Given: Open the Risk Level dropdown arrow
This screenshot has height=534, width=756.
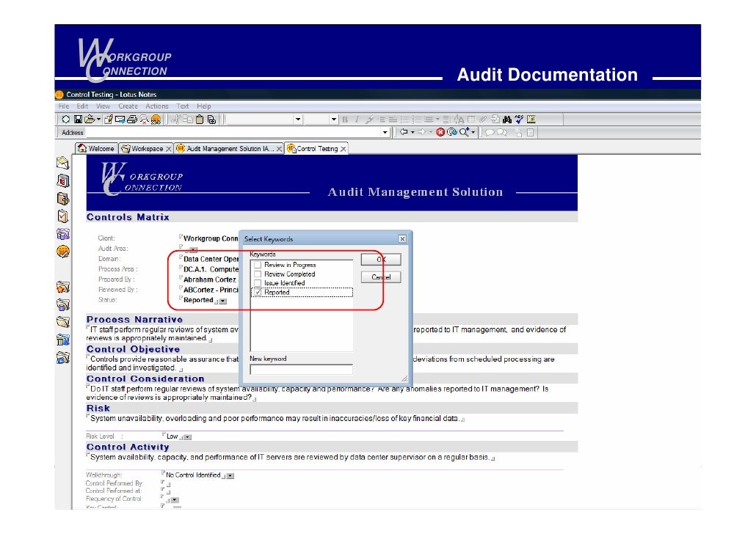Looking at the screenshot, I should [188, 437].
